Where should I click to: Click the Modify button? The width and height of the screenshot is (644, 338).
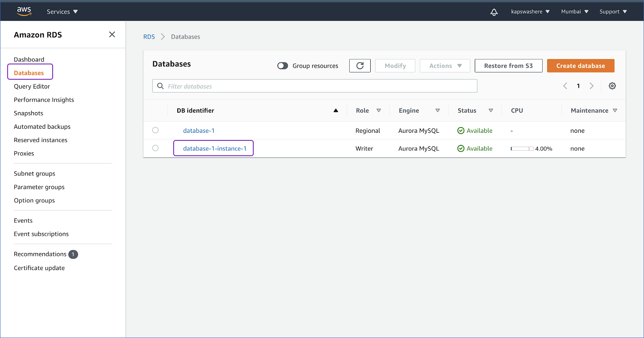click(x=395, y=66)
